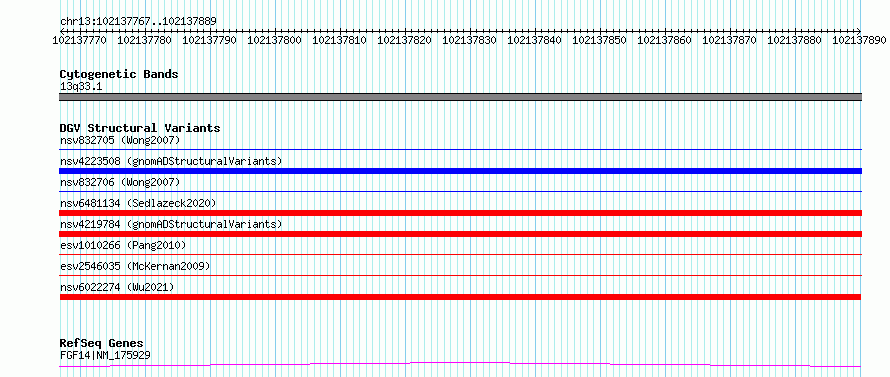890x377 pixels.
Task: Click ruler position 102137830
Action: click(470, 40)
